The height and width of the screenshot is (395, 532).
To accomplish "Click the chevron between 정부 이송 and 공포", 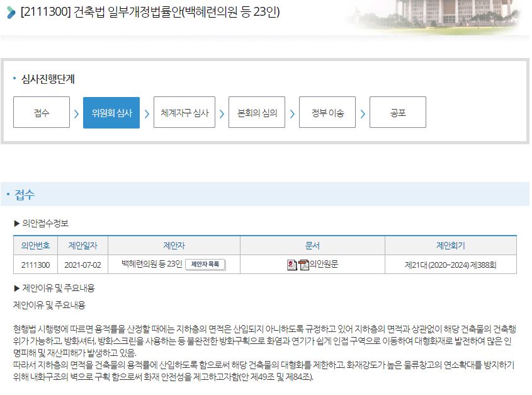I will coord(363,114).
